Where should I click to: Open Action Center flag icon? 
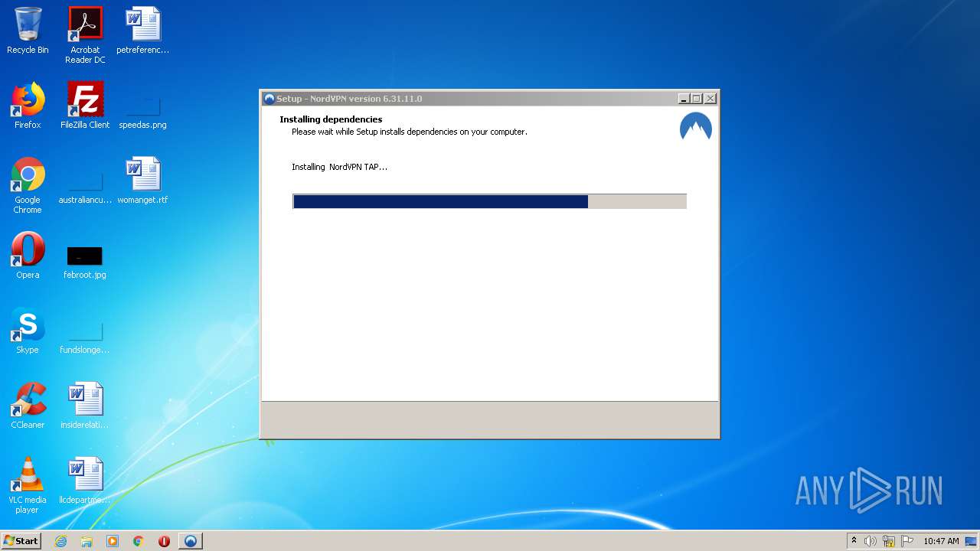click(907, 541)
